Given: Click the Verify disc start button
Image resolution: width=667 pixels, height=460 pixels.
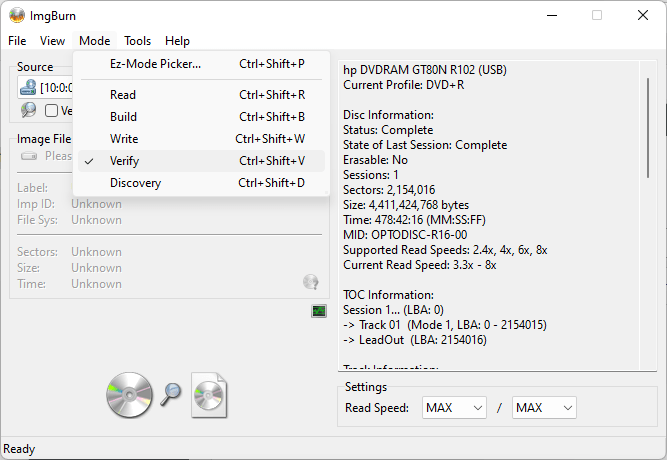Looking at the screenshot, I should [166, 394].
